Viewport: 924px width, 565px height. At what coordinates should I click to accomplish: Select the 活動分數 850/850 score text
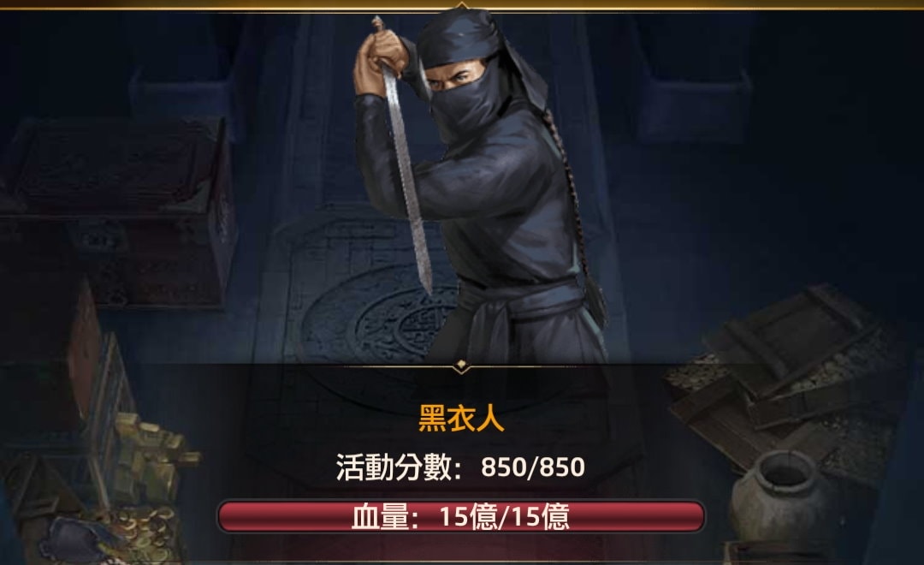click(x=461, y=467)
